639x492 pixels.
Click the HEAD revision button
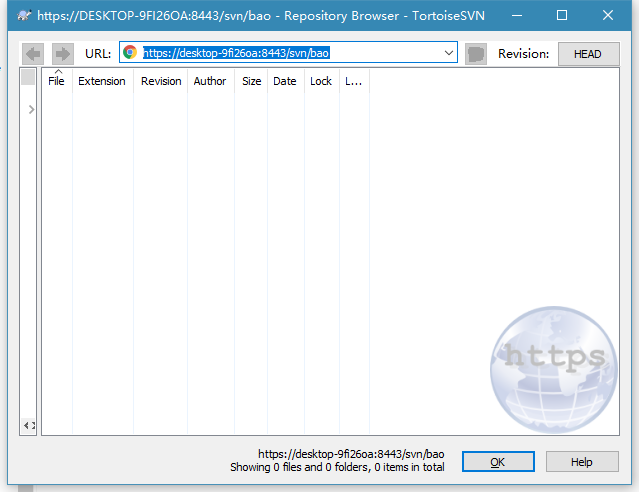(588, 54)
